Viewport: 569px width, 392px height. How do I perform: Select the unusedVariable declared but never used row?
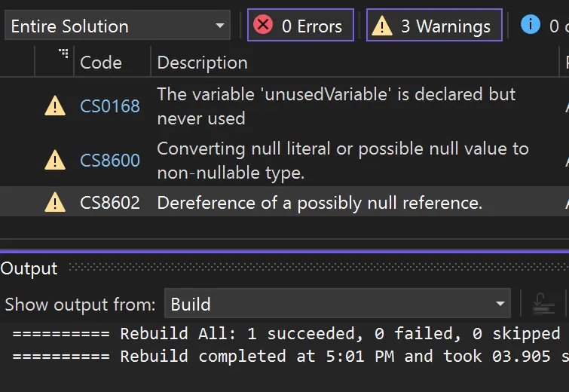click(285, 106)
